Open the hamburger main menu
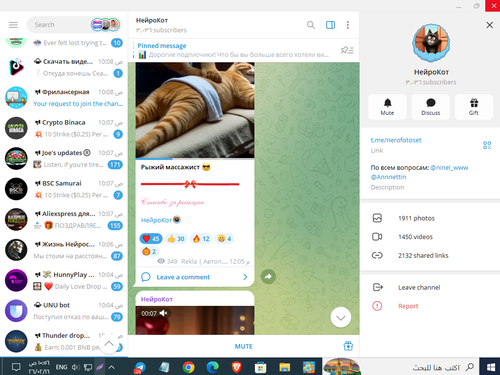The image size is (500, 375). click(13, 25)
